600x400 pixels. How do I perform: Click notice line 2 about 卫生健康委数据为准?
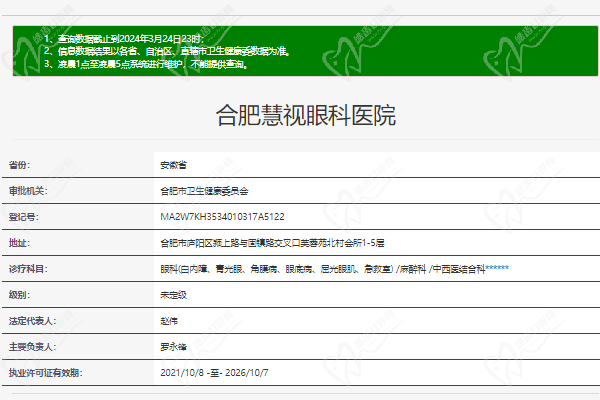pos(167,51)
